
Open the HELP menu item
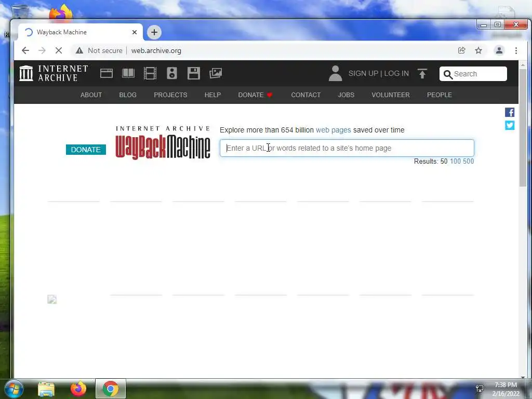point(212,95)
